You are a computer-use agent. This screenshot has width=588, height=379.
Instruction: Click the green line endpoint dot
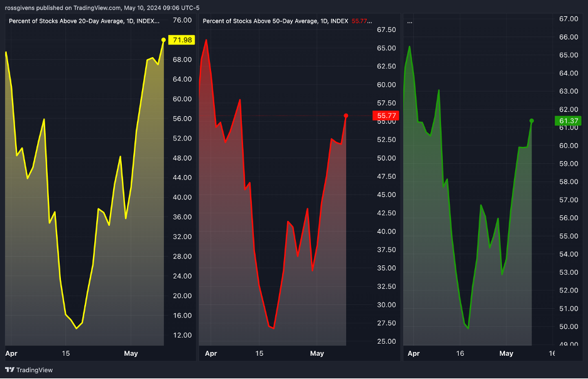531,120
